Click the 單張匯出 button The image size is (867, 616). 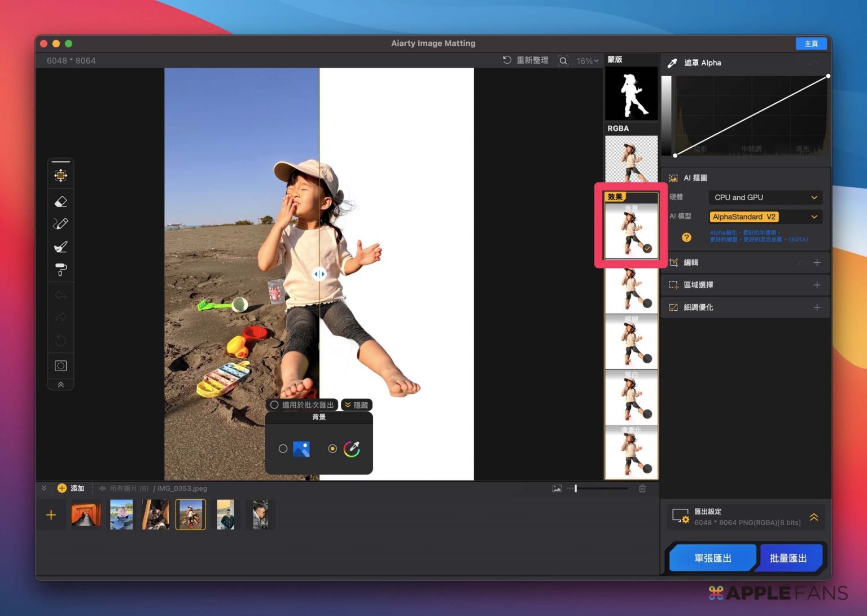tap(712, 558)
